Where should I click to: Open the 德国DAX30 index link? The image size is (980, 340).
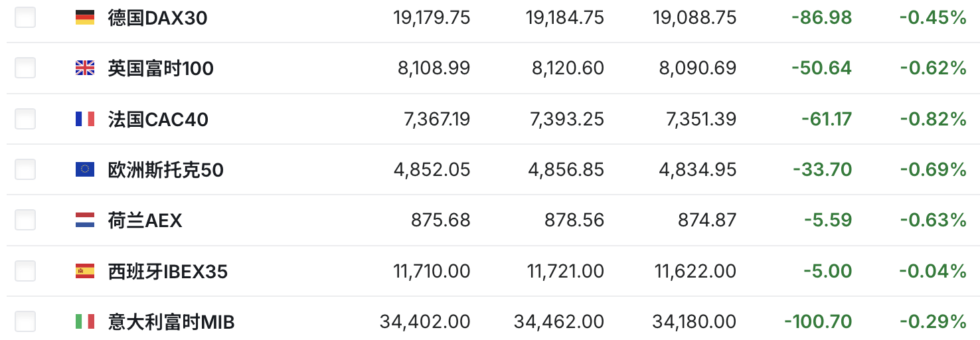[157, 18]
